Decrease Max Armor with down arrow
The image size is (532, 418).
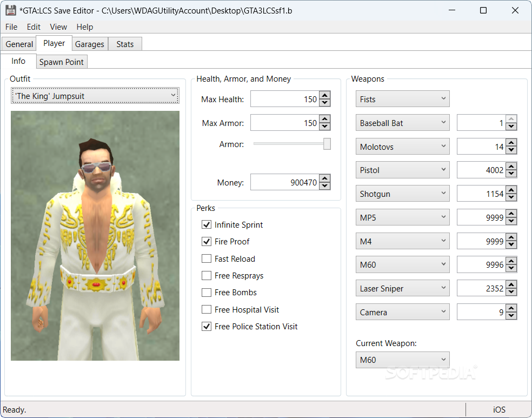(x=325, y=126)
